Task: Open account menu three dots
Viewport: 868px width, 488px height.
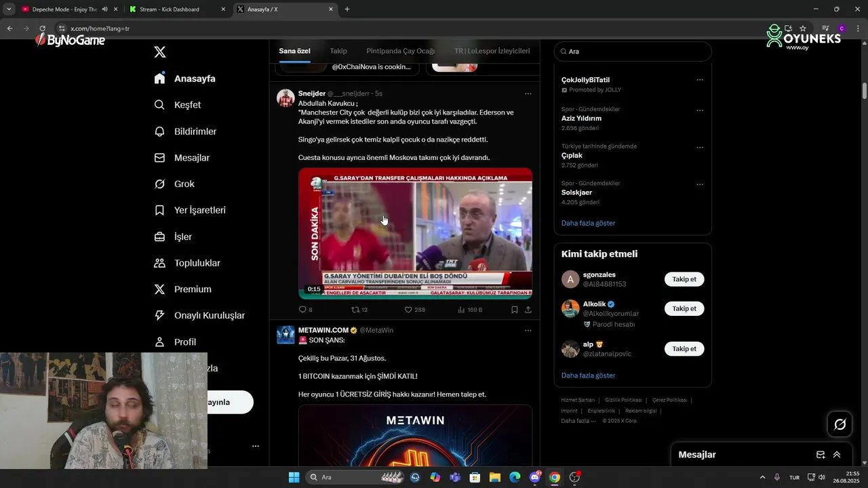Action: pos(256,446)
